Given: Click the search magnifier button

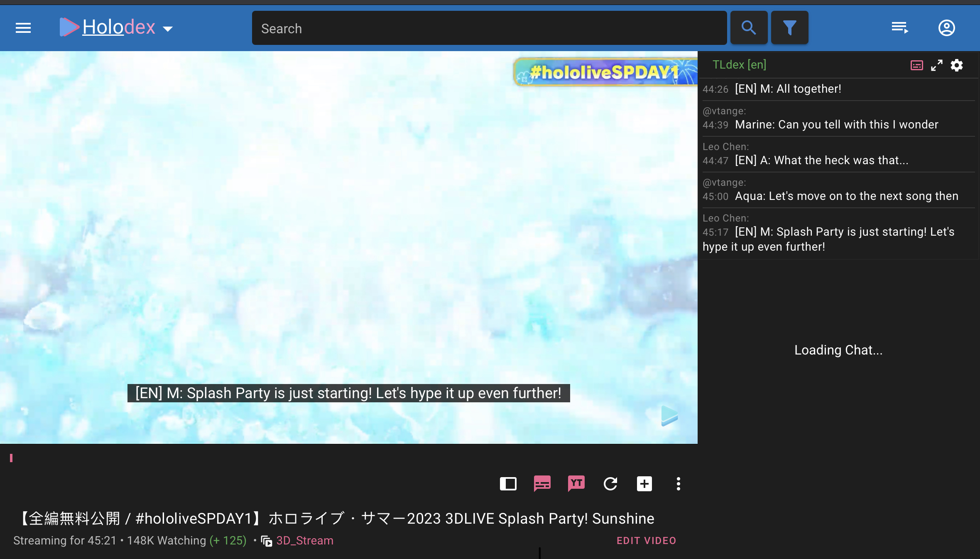Looking at the screenshot, I should click(748, 28).
